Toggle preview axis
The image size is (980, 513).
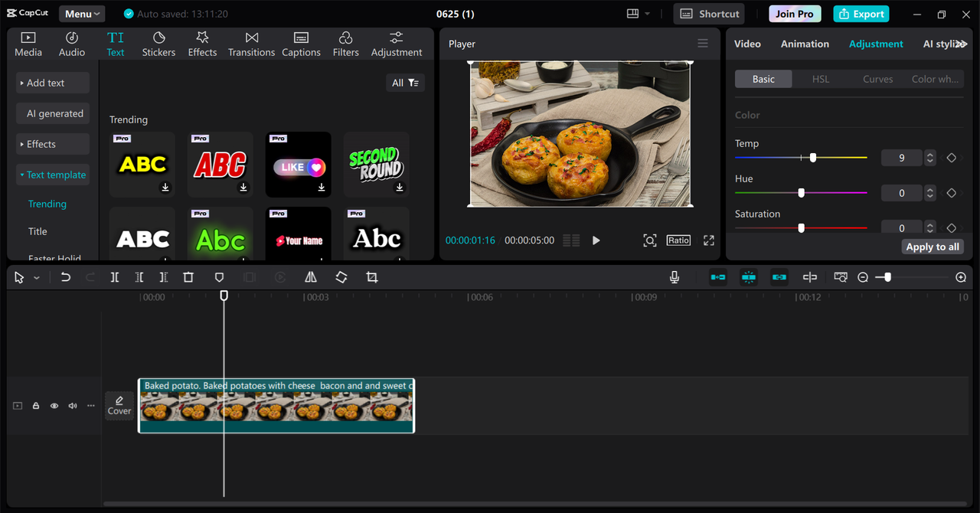[810, 277]
